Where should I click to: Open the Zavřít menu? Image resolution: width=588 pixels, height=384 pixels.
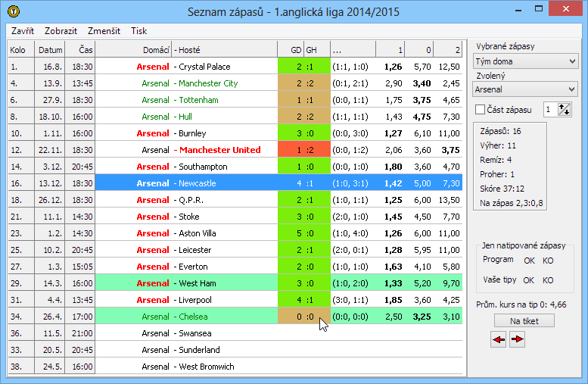point(23,31)
